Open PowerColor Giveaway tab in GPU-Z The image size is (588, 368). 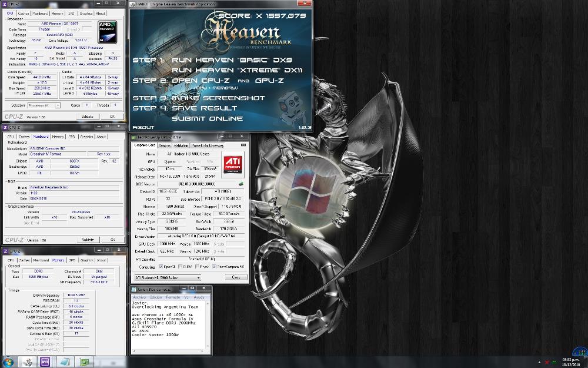[208, 145]
